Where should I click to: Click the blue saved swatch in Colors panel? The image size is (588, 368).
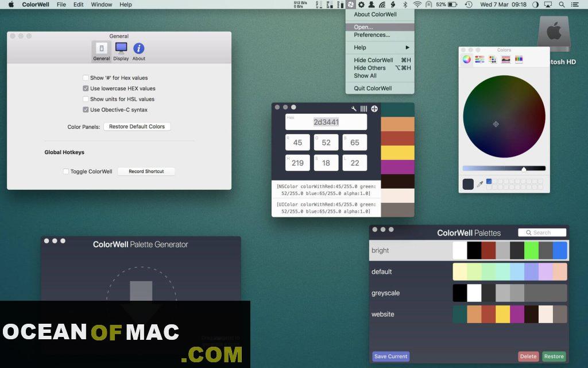(489, 181)
